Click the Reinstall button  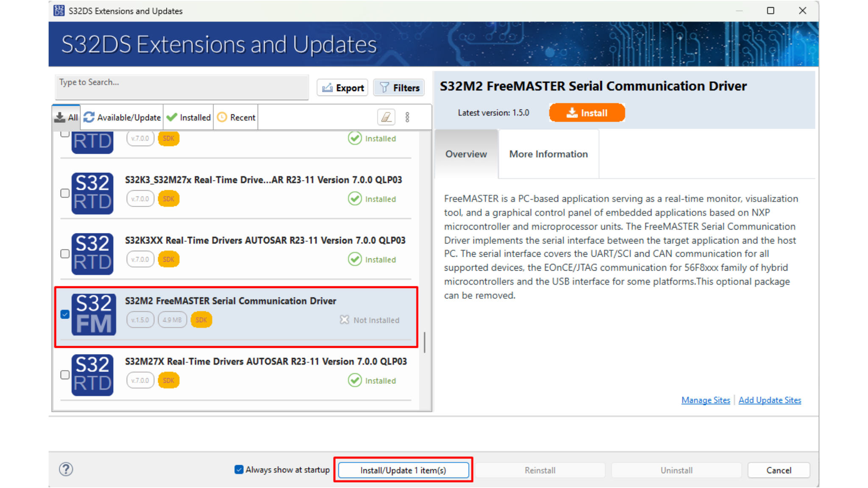[540, 470]
